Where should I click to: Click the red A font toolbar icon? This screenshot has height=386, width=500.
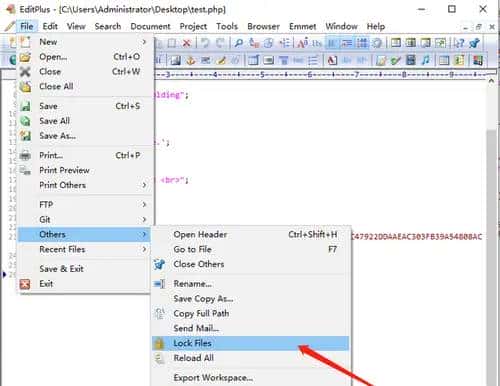[x=303, y=43]
